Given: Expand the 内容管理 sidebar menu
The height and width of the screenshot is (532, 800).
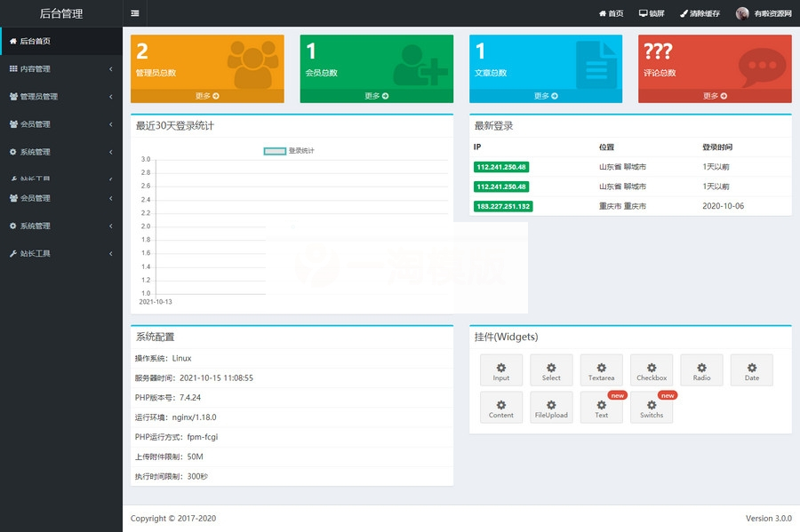Looking at the screenshot, I should click(60, 68).
